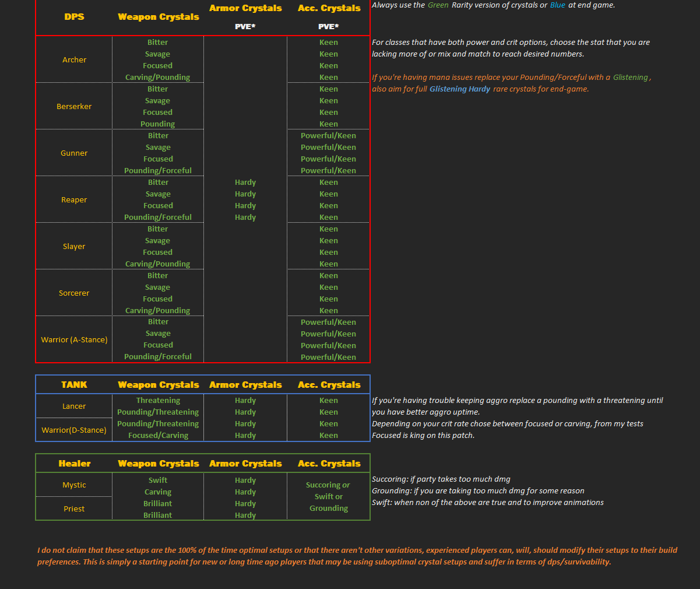Click Mystic's Swift weapon cell
Viewport: 700px width, 589px height.
pos(158,480)
